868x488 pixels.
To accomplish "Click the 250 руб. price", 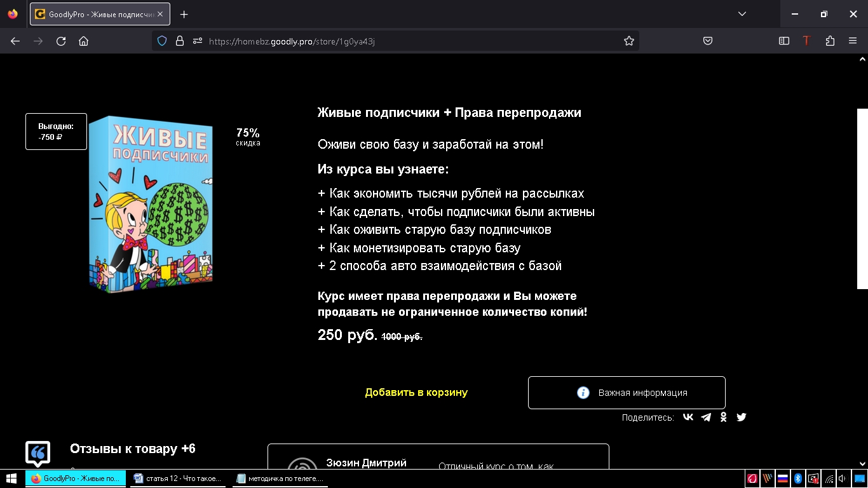I will click(x=348, y=335).
